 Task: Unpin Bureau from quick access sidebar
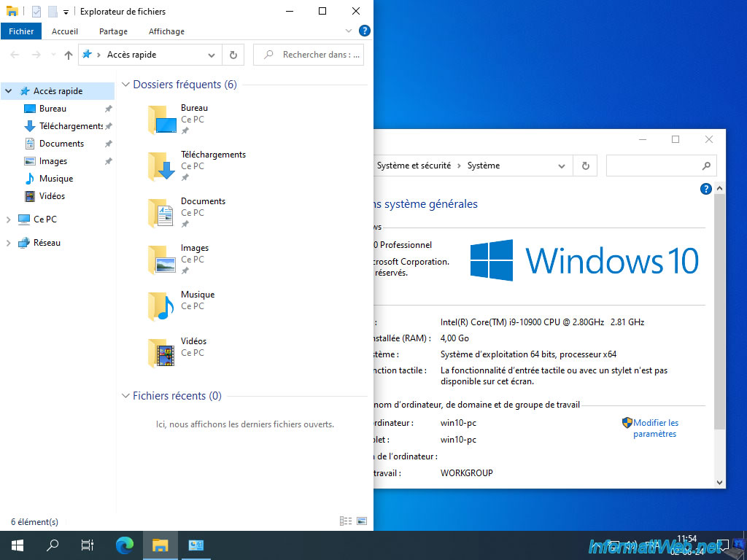[109, 109]
